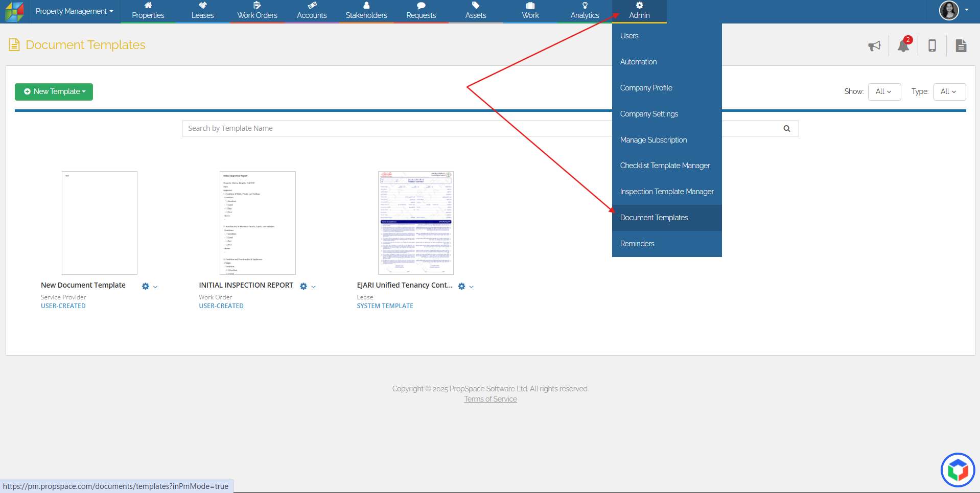Click the search magnifier icon
This screenshot has width=980, height=493.
pyautogui.click(x=787, y=129)
